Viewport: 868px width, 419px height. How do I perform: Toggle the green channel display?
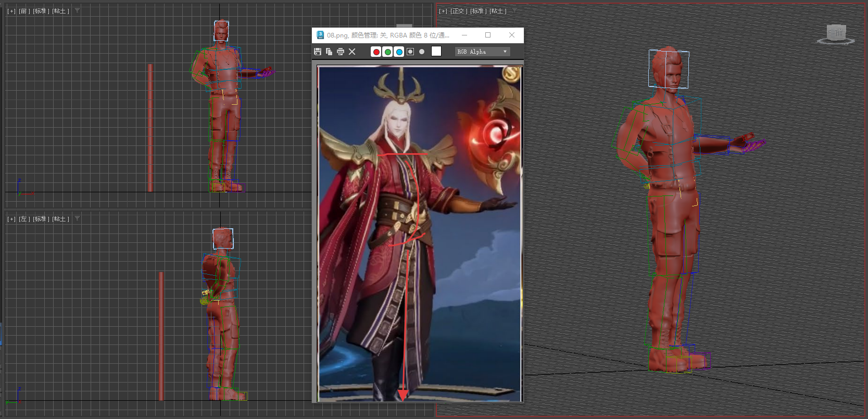coord(387,52)
